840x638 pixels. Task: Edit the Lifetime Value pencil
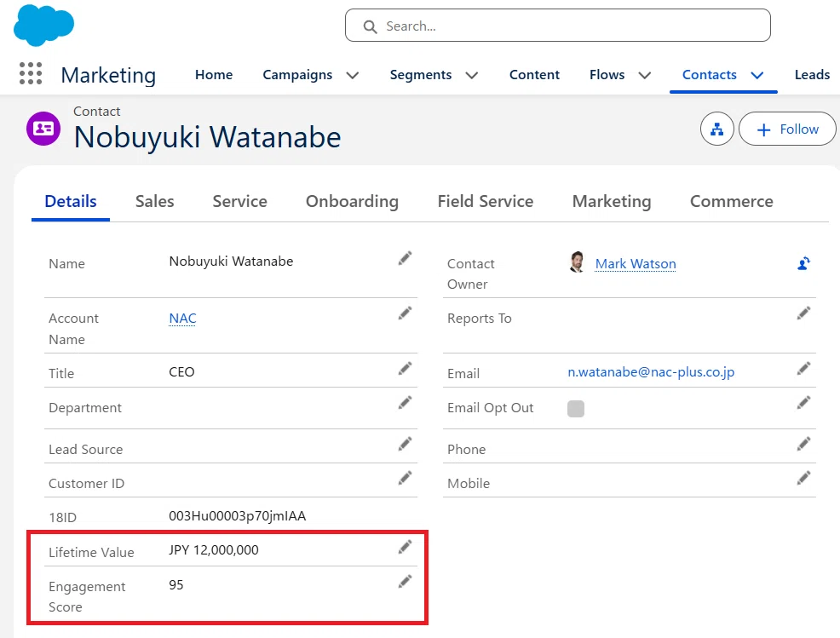(405, 547)
